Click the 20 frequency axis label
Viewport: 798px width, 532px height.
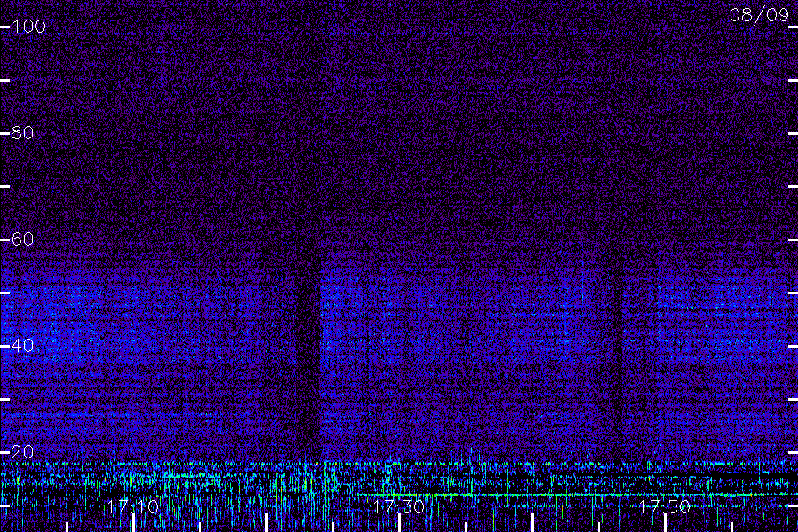pyautogui.click(x=22, y=452)
